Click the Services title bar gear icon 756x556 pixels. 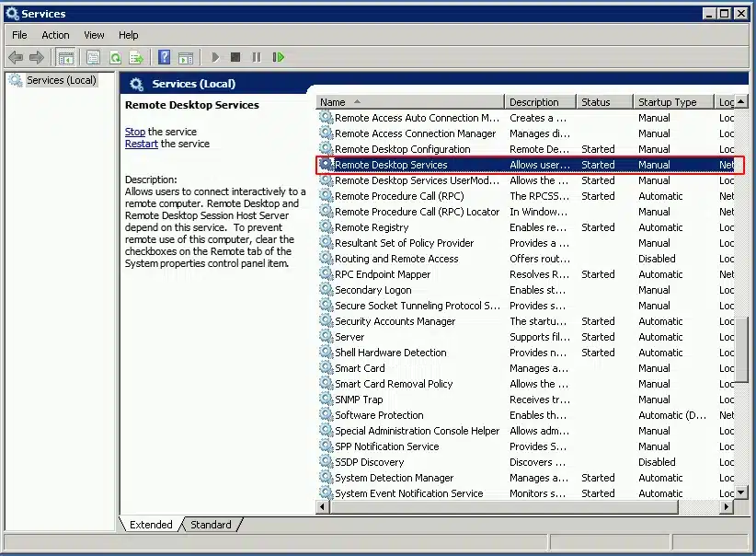pyautogui.click(x=12, y=14)
